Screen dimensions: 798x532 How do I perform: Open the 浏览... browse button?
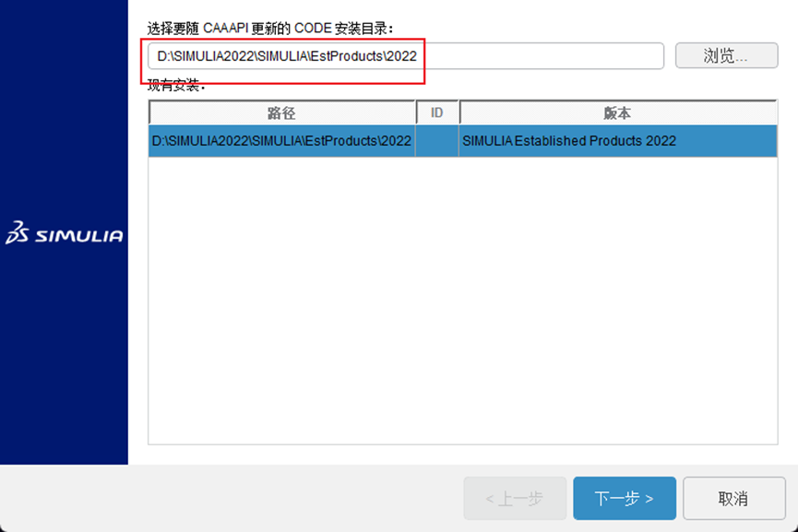click(726, 55)
